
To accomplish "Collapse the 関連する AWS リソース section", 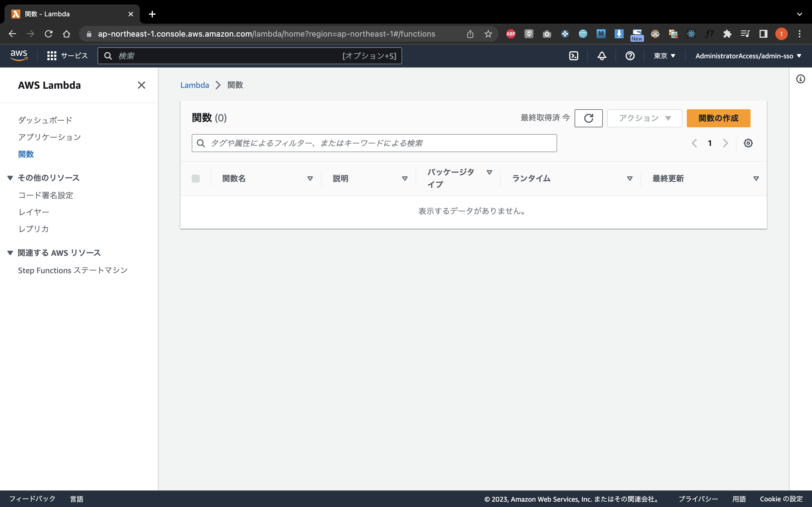I will click(x=10, y=253).
